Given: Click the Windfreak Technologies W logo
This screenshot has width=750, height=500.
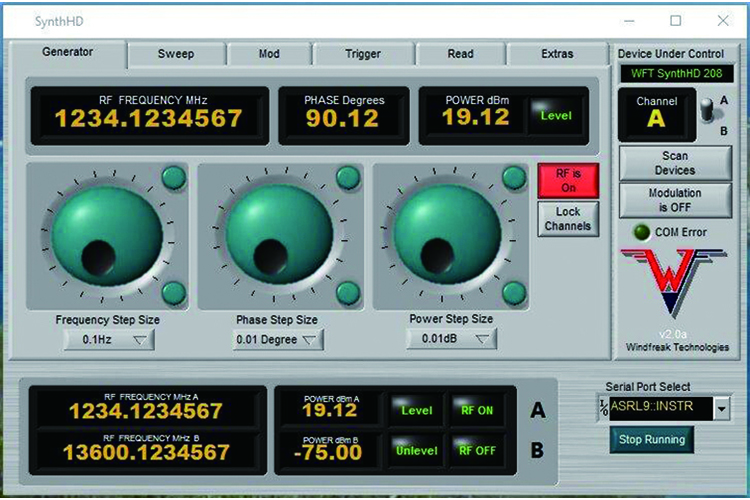Looking at the screenshot, I should click(673, 283).
